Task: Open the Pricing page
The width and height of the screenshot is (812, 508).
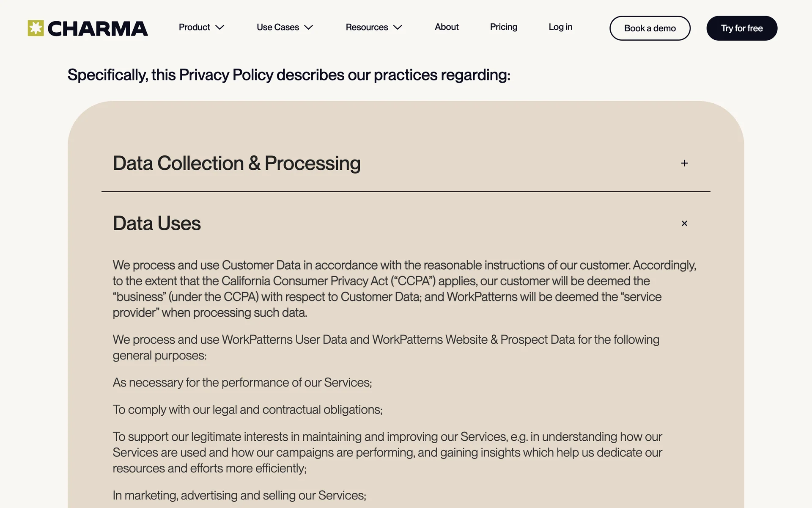Action: point(503,27)
